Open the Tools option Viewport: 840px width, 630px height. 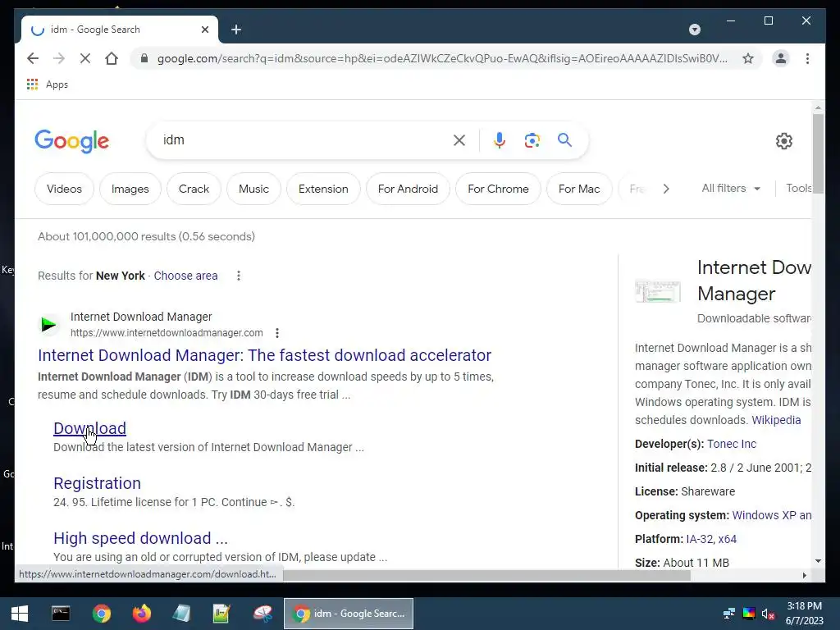tap(798, 188)
